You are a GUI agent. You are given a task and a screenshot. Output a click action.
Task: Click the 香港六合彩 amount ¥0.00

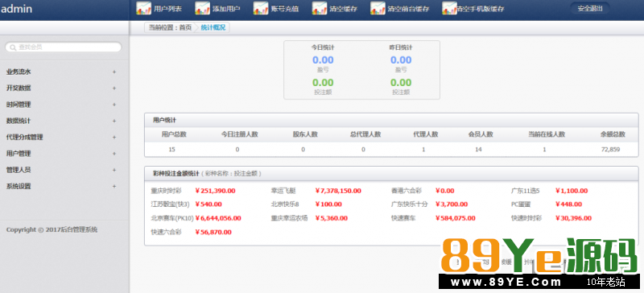click(445, 191)
